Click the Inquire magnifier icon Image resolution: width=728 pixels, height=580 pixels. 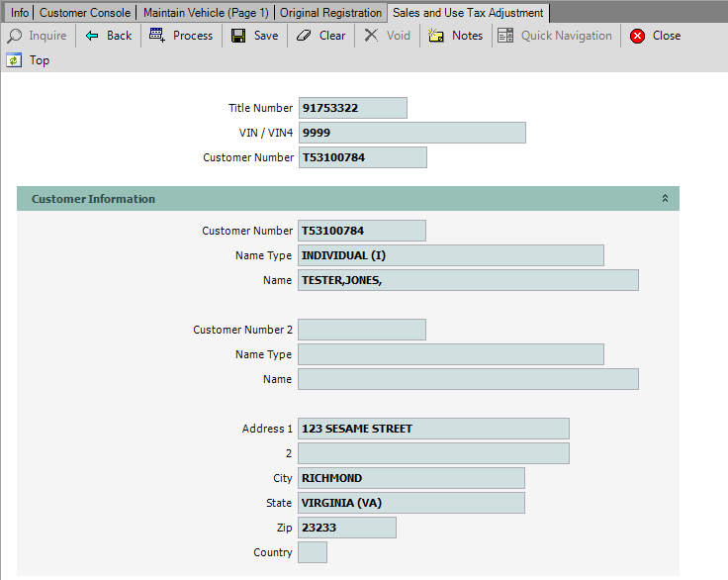15,36
